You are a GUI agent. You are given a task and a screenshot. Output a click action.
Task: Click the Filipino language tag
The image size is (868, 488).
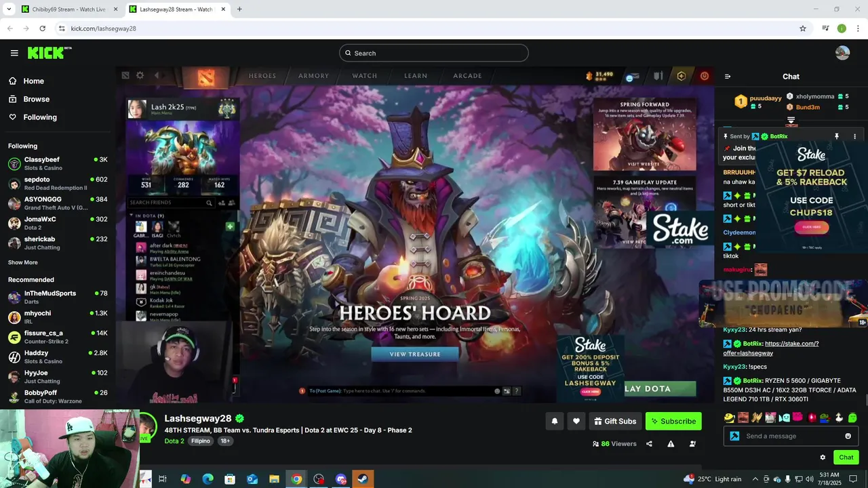pyautogui.click(x=201, y=441)
